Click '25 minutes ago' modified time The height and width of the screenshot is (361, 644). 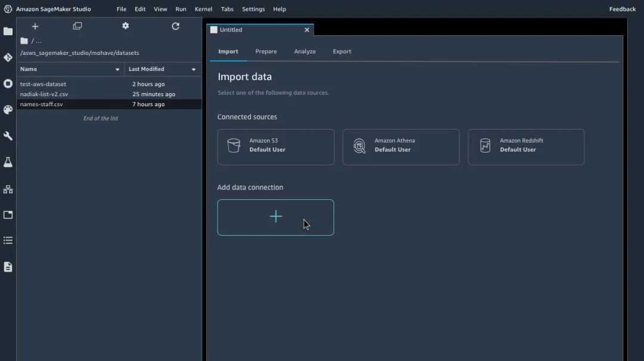154,94
